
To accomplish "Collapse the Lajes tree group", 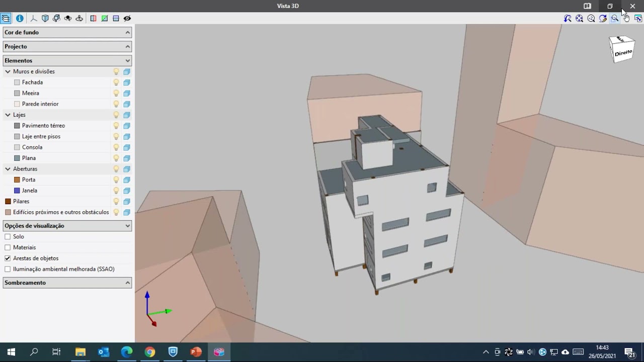I will [8, 115].
